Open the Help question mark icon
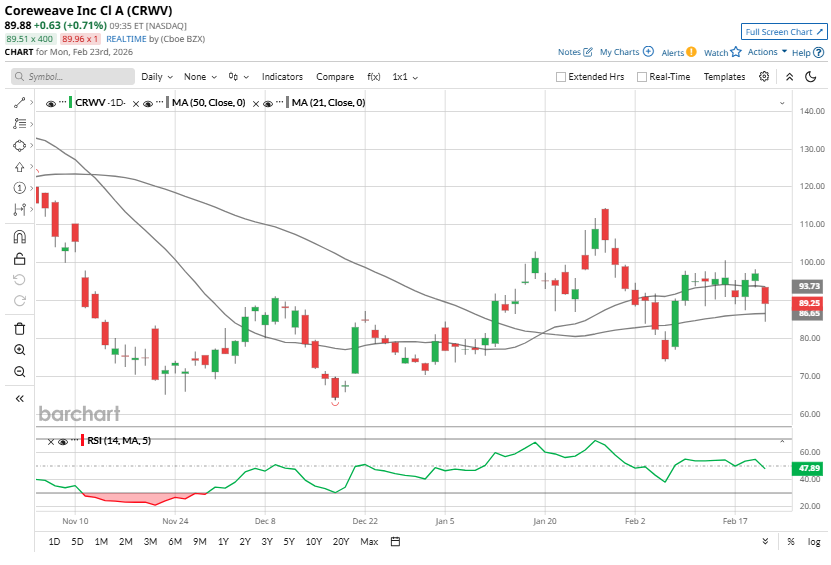Viewport: 831px width, 565px height. point(819,52)
